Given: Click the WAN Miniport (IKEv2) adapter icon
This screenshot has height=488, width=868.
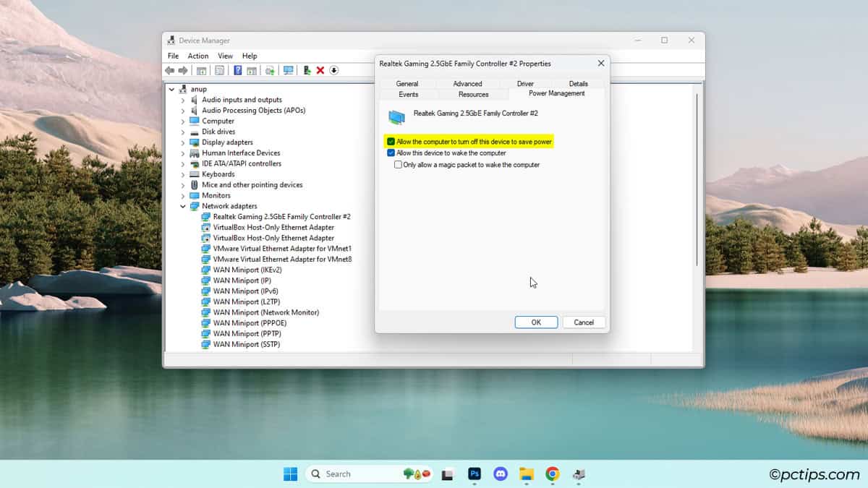Looking at the screenshot, I should [x=205, y=270].
